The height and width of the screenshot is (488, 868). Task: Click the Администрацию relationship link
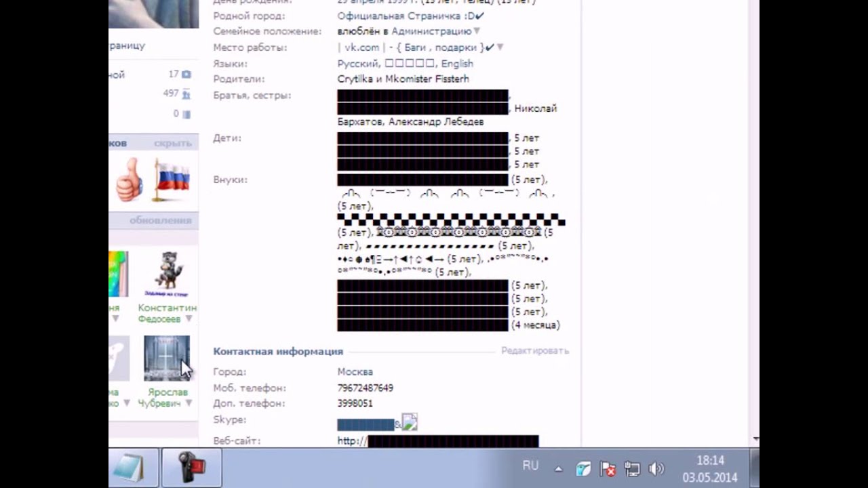[431, 31]
